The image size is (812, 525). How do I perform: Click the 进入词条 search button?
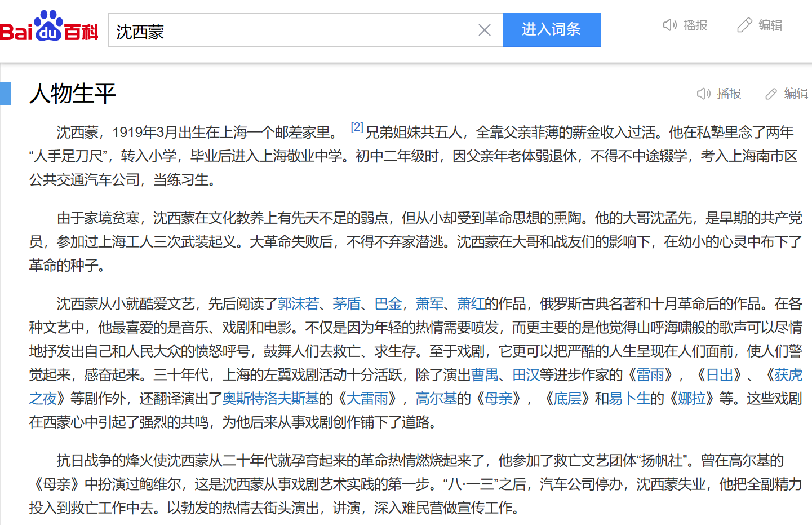551,29
